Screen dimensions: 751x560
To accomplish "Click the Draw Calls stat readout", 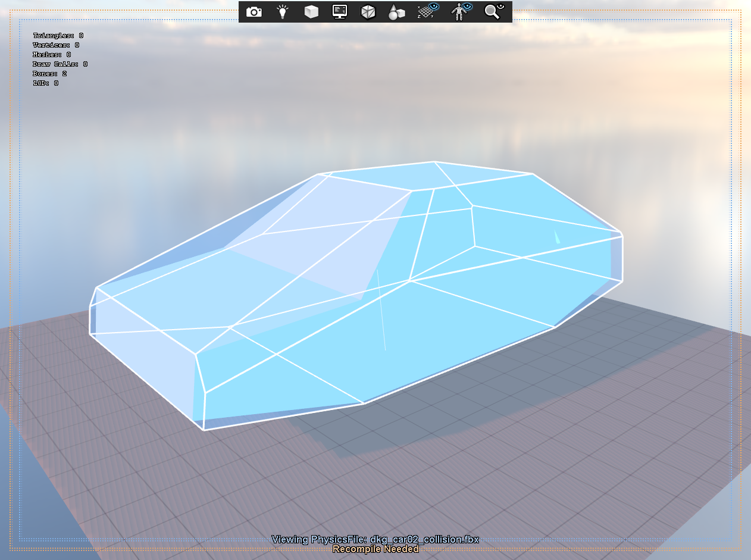I will point(60,64).
